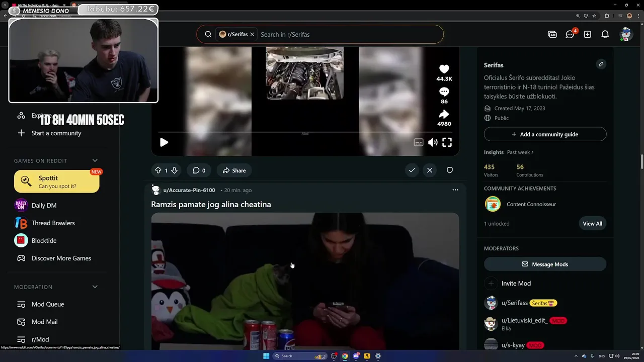Click Message Mods button
This screenshot has height=362, width=644.
tap(545, 264)
